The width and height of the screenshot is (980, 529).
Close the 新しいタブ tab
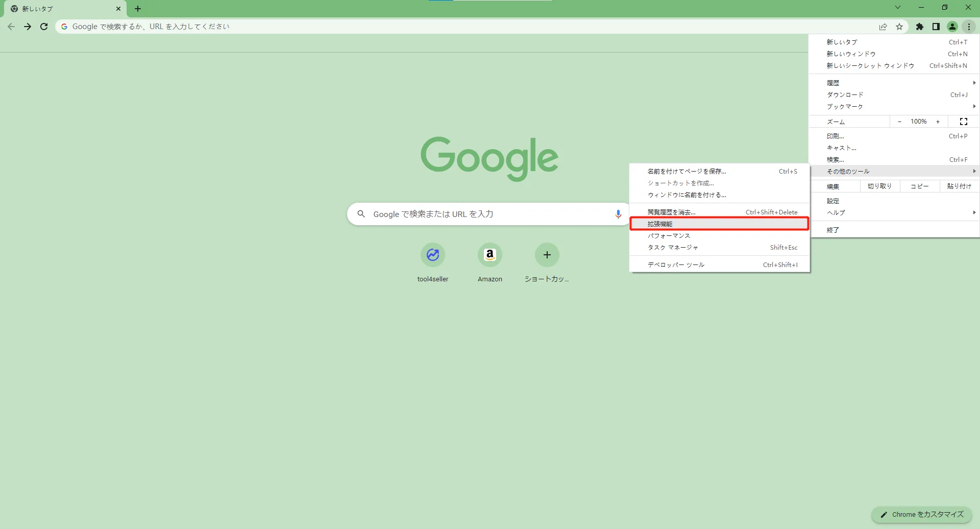tap(118, 9)
